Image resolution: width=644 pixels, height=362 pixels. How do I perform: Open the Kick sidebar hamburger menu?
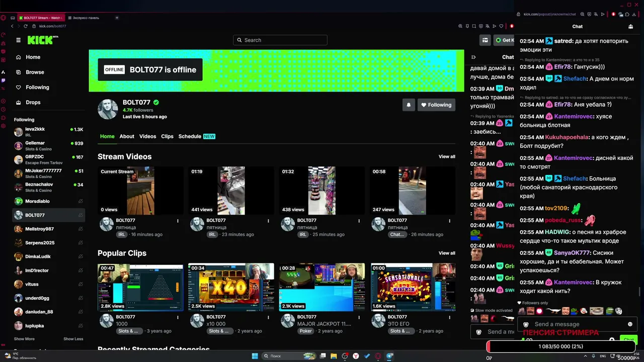pyautogui.click(x=18, y=40)
